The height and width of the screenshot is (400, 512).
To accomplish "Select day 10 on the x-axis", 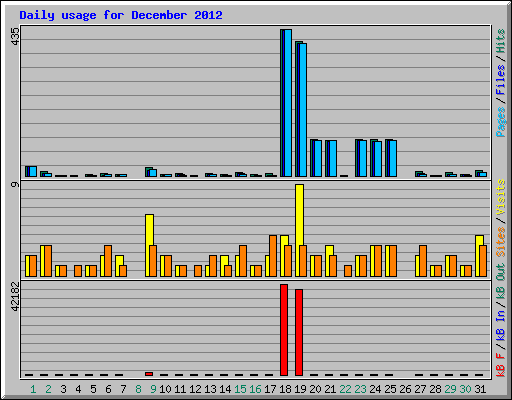I will coord(165,389).
